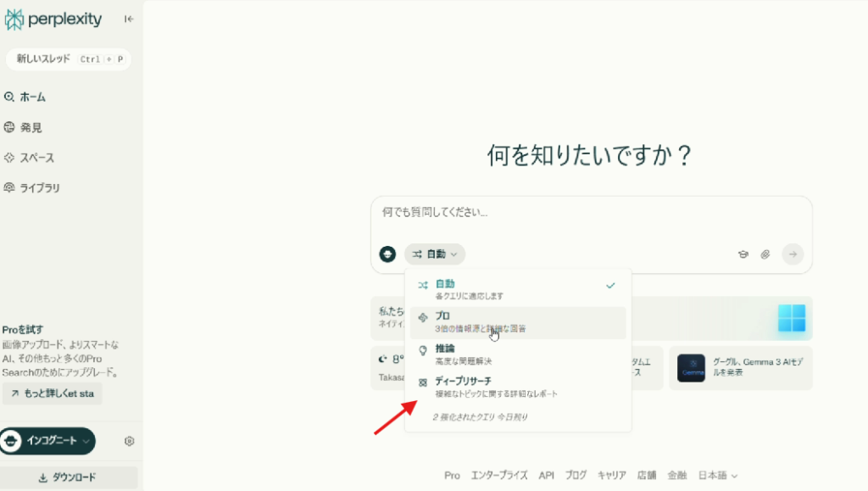Viewport: 868px width, 491px height.
Task: Click the Windows logo banner image
Action: pyautogui.click(x=792, y=318)
